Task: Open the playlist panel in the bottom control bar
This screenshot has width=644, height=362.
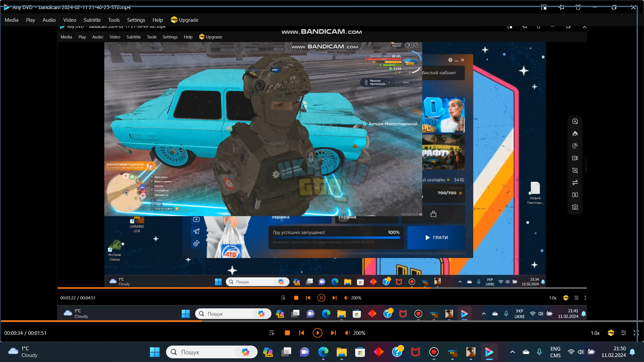Action: [272, 333]
